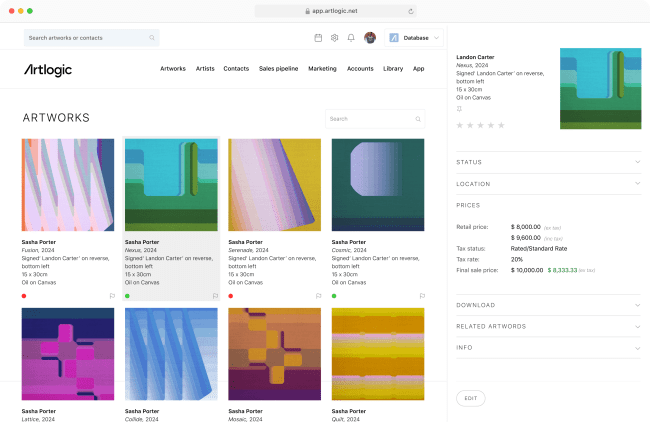Open the user profile avatar
This screenshot has height=422, width=650.
pyautogui.click(x=370, y=38)
